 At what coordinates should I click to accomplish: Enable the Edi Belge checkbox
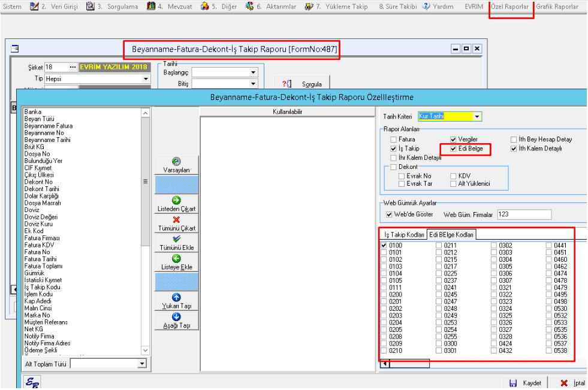pyautogui.click(x=454, y=149)
